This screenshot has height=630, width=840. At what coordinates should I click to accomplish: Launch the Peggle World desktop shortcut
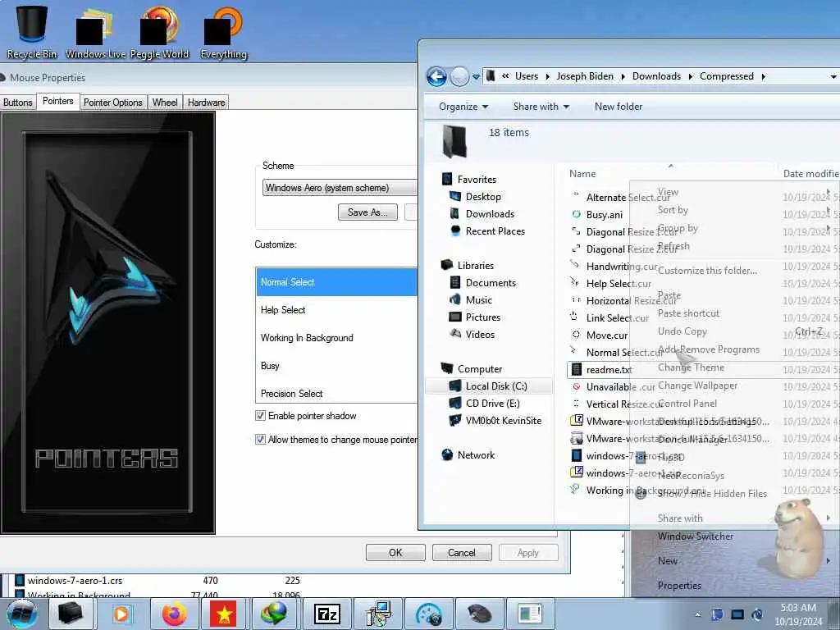click(159, 32)
